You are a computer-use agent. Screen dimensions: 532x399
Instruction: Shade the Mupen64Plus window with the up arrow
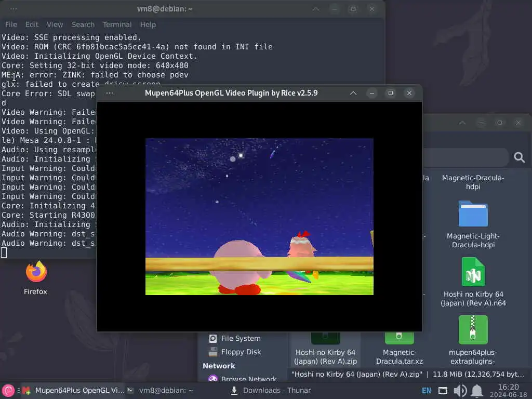pyautogui.click(x=353, y=93)
